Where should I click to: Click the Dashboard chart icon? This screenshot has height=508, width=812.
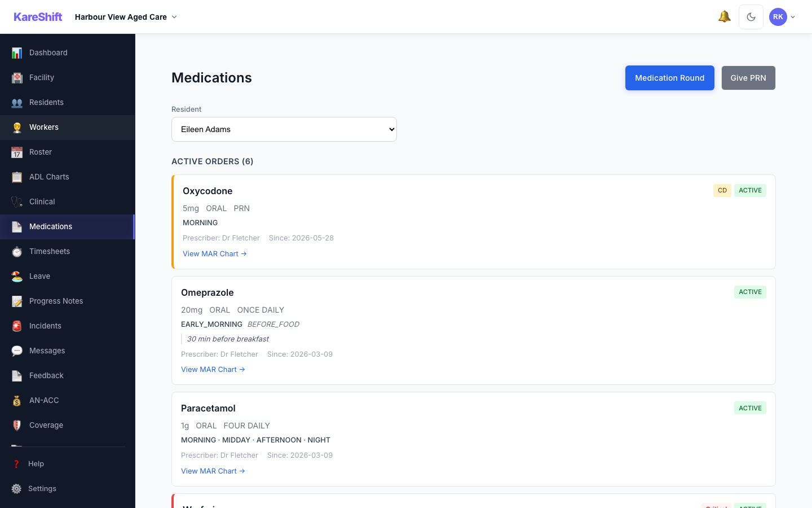(x=17, y=52)
